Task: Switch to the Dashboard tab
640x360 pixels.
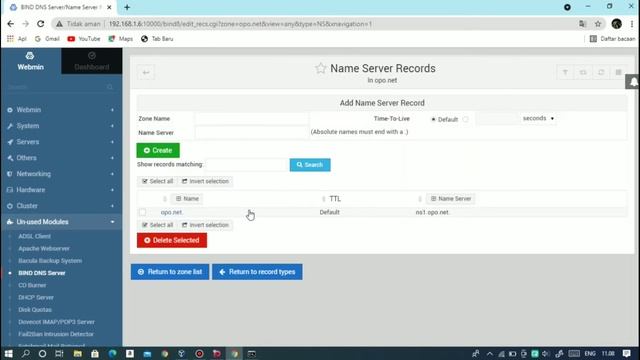Action: (92, 61)
